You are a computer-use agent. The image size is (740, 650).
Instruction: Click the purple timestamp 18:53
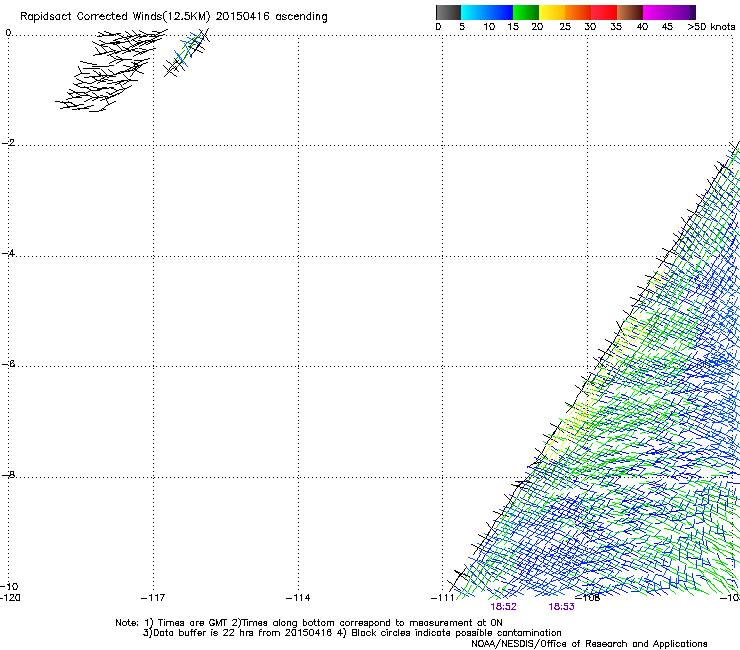[561, 607]
